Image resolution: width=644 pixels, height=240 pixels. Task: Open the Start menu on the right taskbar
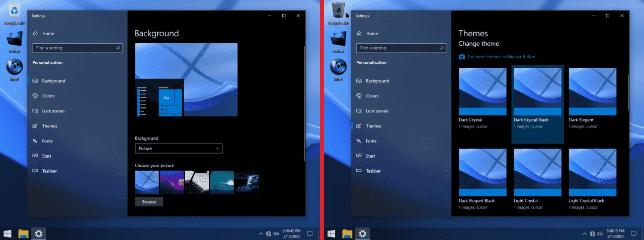click(332, 233)
